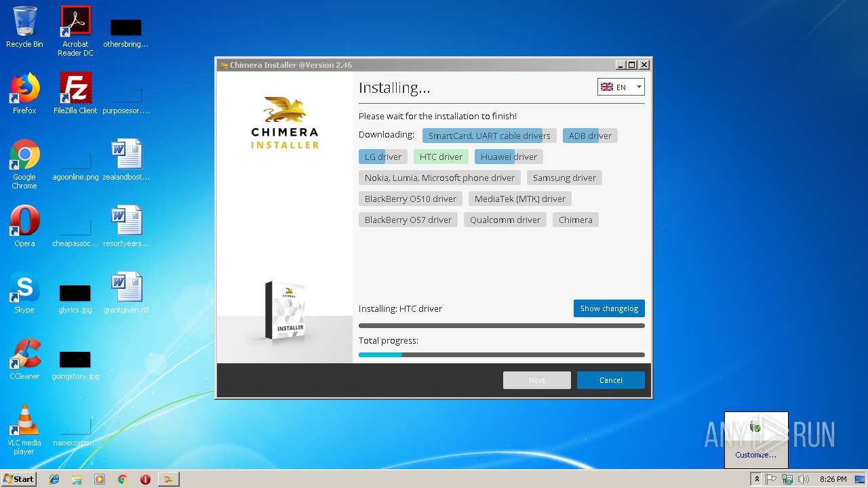Select purposesor file icon on desktop
The width and height of the screenshot is (868, 488).
[126, 99]
